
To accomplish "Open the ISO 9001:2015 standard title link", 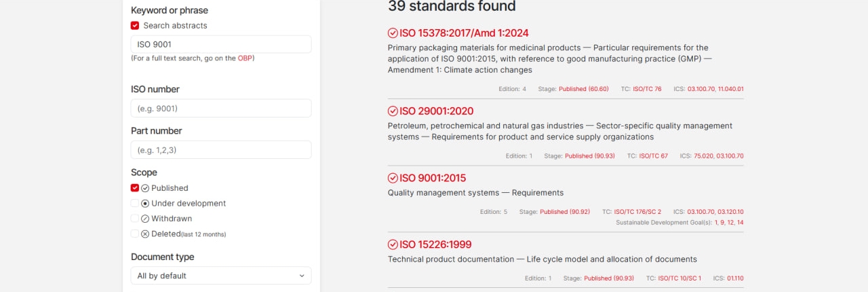I will coord(433,179).
